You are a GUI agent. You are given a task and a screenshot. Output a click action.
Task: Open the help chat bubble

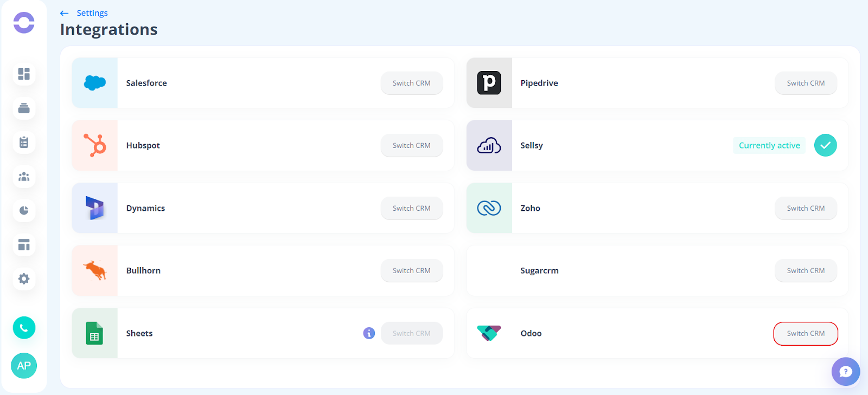846,372
